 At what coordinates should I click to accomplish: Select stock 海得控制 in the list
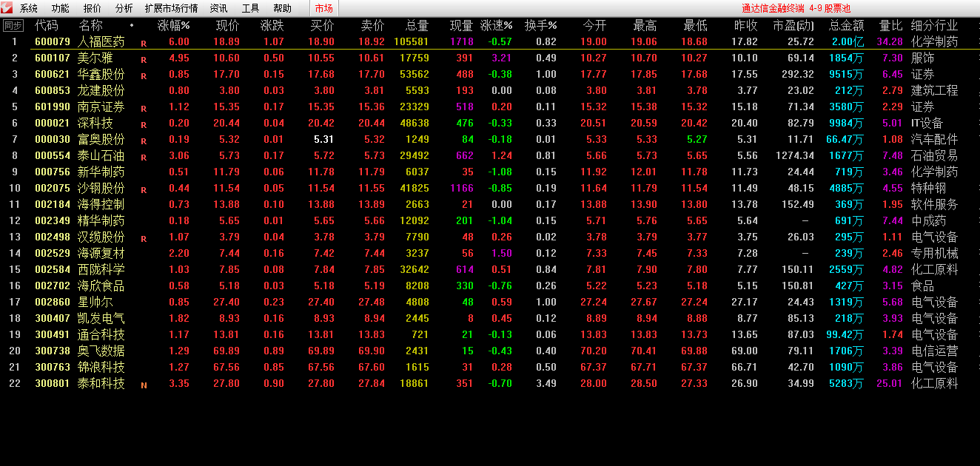point(101,204)
